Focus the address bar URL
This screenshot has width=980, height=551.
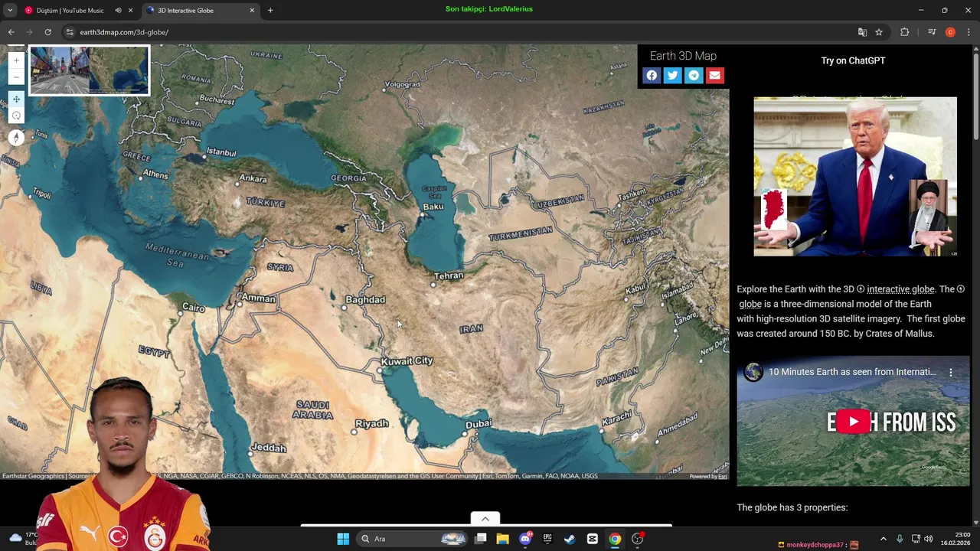click(x=124, y=32)
